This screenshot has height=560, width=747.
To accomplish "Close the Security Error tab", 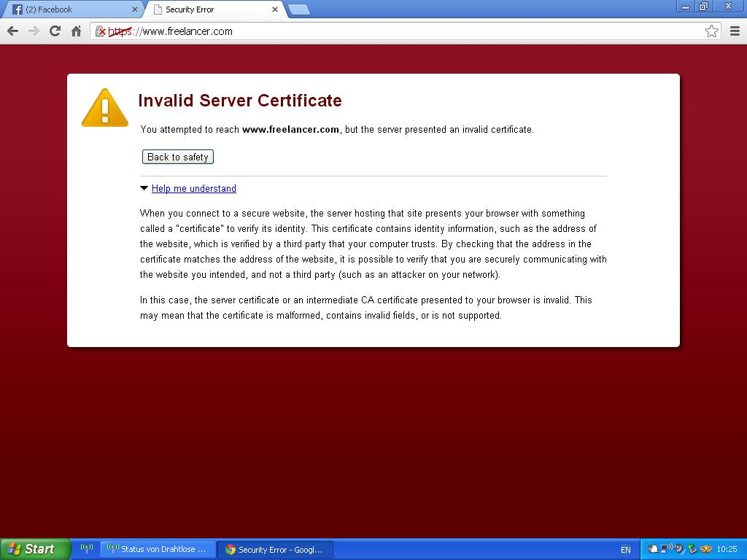I will [275, 9].
